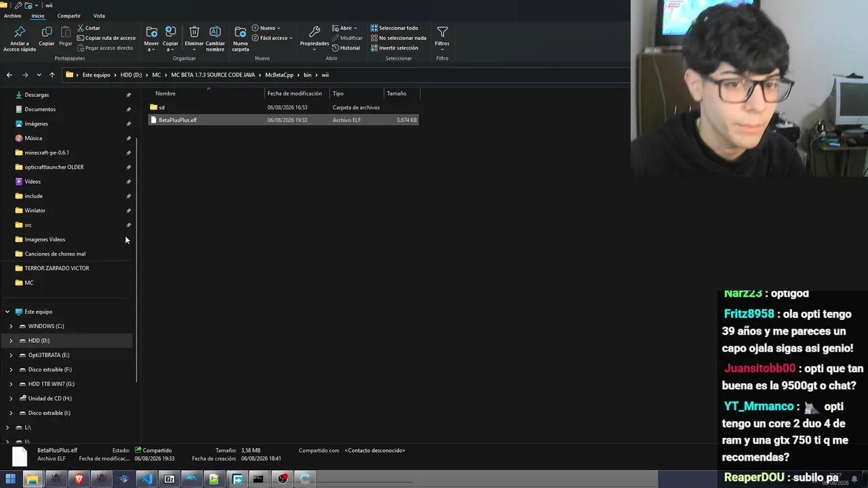Open File Explorer from the taskbar
This screenshot has height=488, width=868.
pyautogui.click(x=32, y=479)
